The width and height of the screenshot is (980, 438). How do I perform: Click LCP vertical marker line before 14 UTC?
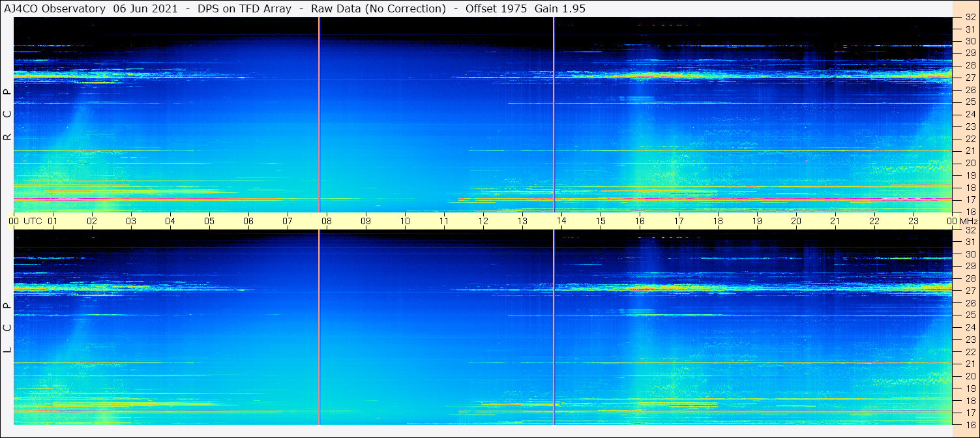pos(554,328)
